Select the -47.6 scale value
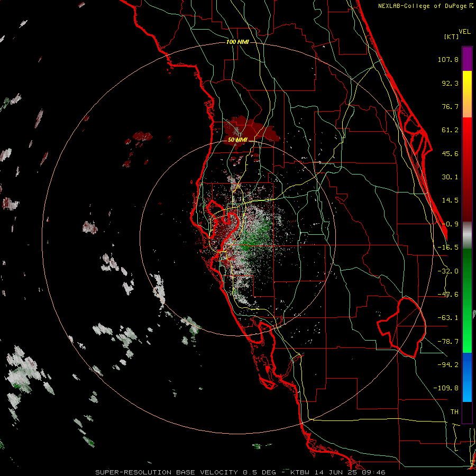Image resolution: width=476 pixels, height=476 pixels. click(x=448, y=295)
